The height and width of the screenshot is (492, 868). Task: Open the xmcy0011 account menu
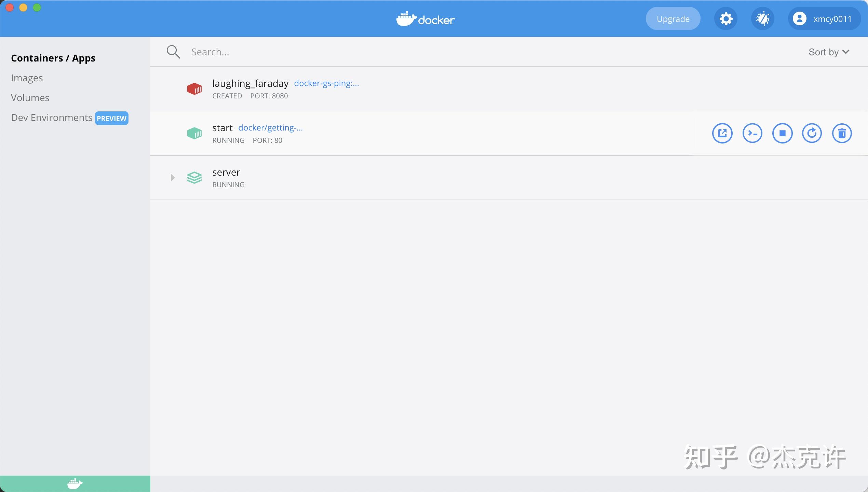click(x=824, y=19)
